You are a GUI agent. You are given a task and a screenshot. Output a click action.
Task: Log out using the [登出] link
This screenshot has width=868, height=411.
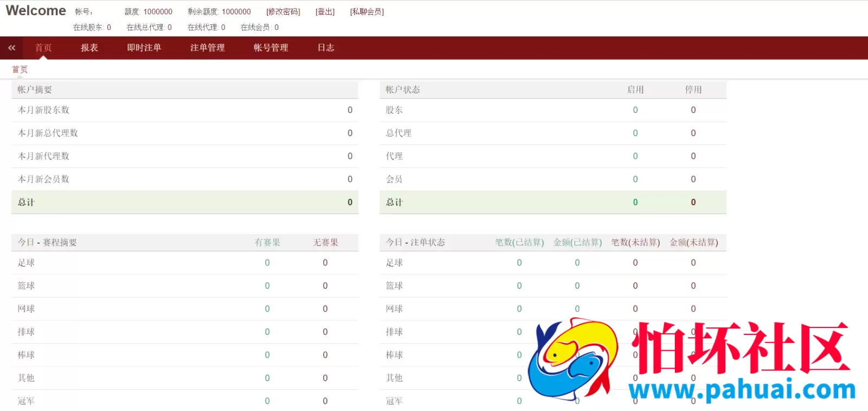tap(325, 11)
